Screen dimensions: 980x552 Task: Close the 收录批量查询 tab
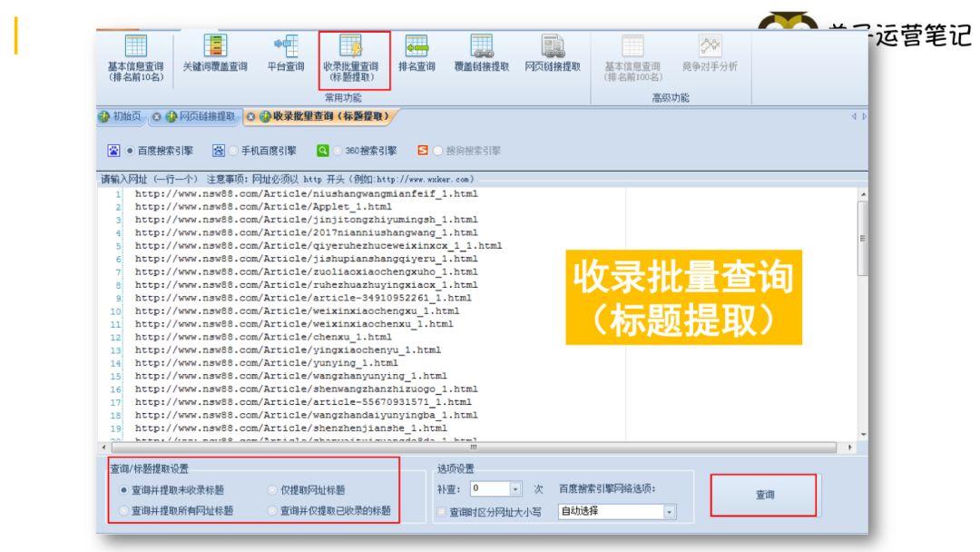pyautogui.click(x=250, y=117)
